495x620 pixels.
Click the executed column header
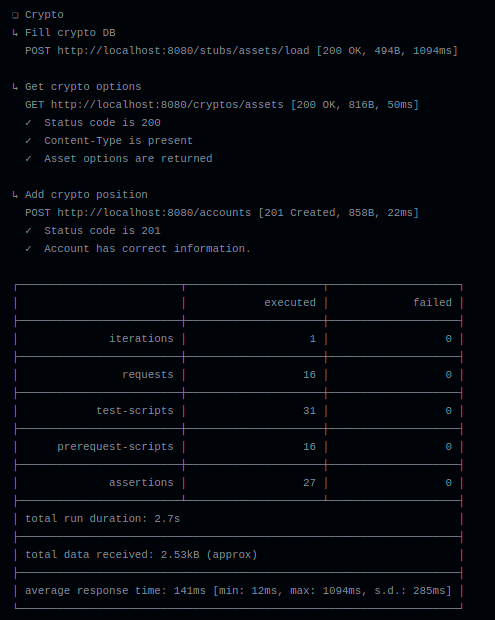[290, 302]
